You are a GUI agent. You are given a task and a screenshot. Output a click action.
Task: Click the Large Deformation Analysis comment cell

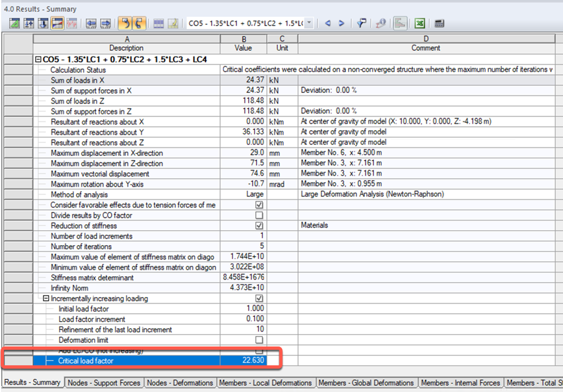[426, 194]
